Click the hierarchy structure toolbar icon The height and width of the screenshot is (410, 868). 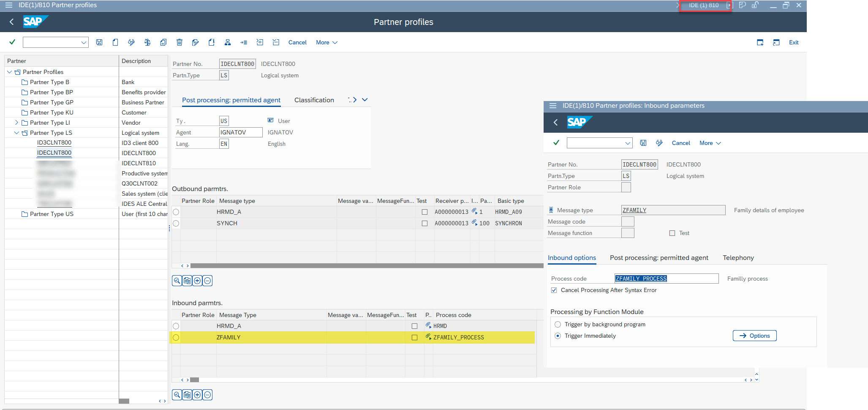tap(228, 42)
